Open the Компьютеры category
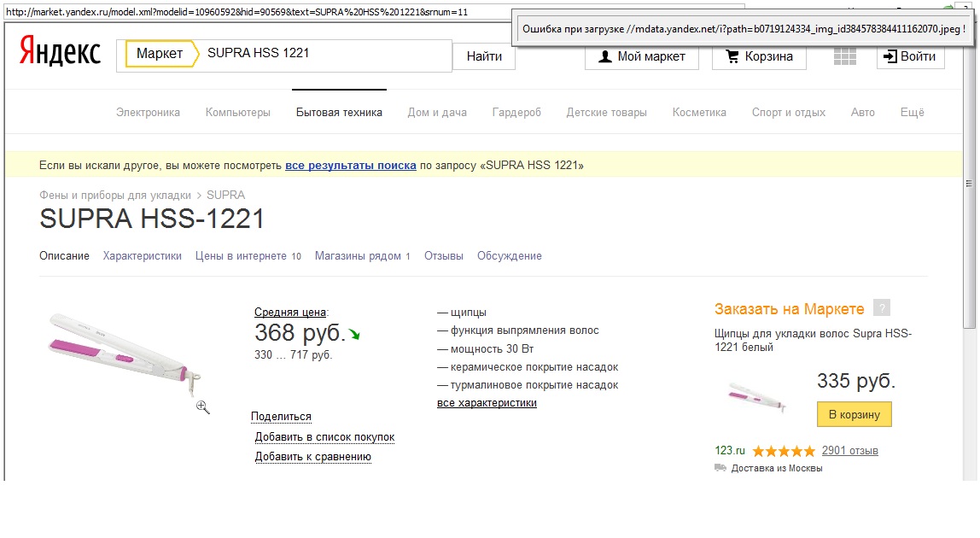 238,113
